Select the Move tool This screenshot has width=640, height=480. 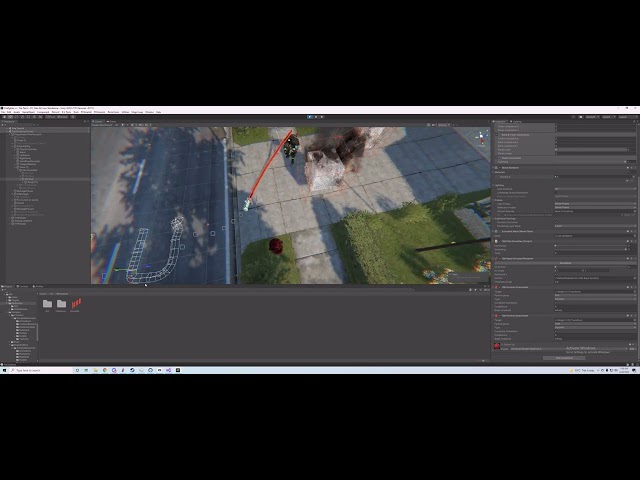pyautogui.click(x=10, y=117)
